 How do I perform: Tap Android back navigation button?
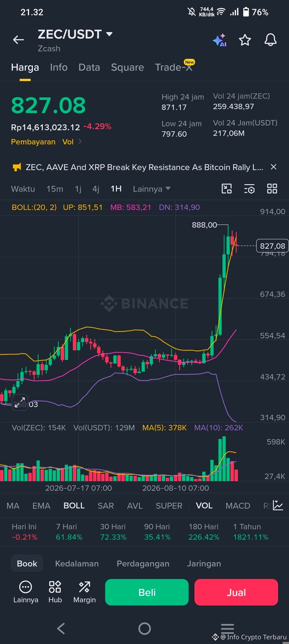click(x=61, y=628)
